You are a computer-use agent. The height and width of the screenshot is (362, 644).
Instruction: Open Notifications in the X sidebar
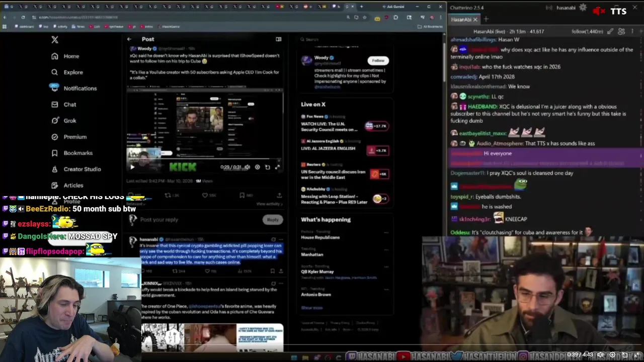[73, 88]
